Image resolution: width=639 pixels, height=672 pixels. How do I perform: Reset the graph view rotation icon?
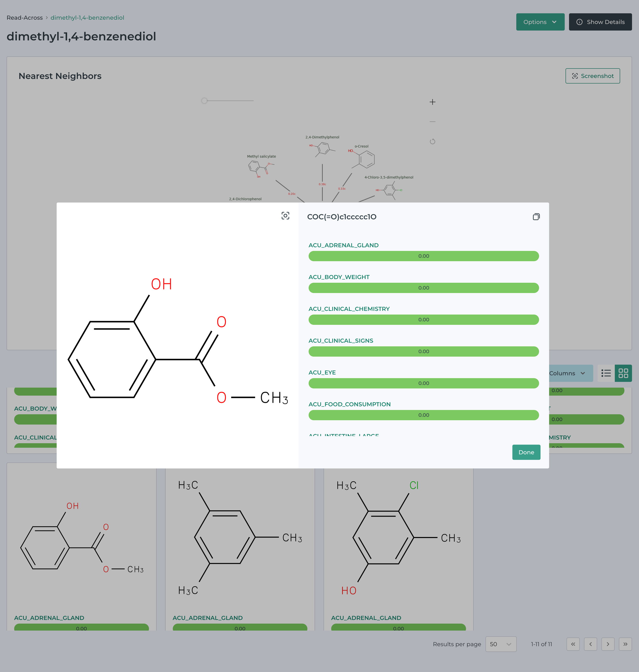point(432,141)
